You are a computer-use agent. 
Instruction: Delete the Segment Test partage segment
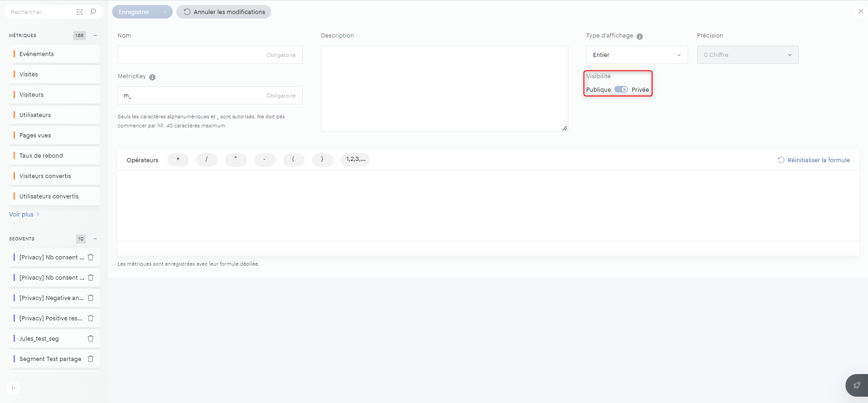tap(90, 359)
